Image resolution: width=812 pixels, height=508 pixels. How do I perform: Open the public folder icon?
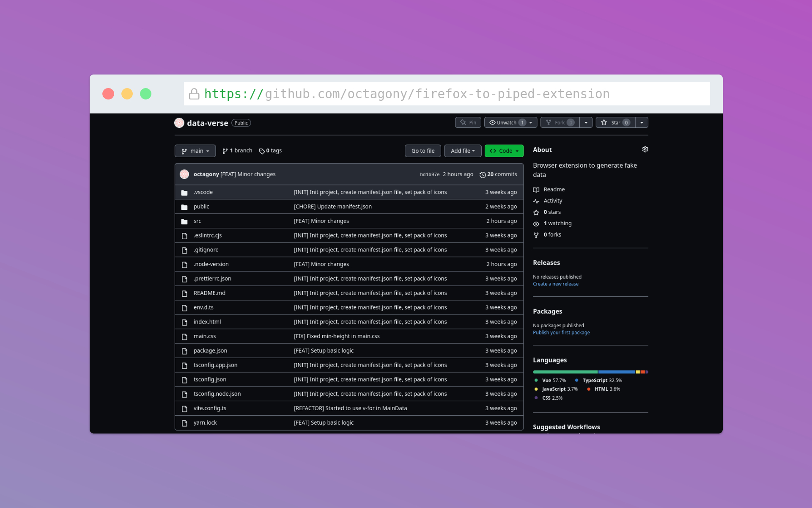(x=184, y=207)
